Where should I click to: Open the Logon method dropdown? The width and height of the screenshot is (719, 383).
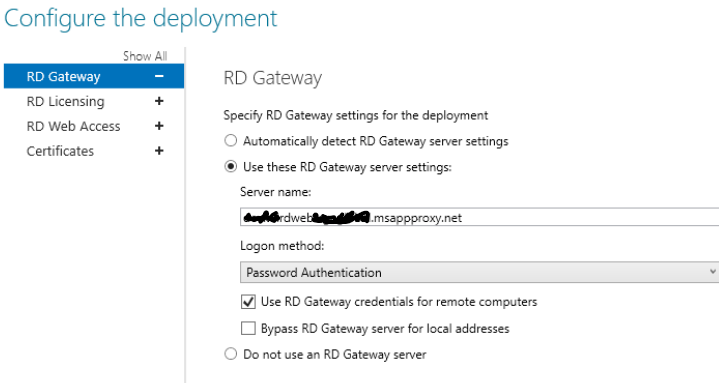click(x=480, y=272)
